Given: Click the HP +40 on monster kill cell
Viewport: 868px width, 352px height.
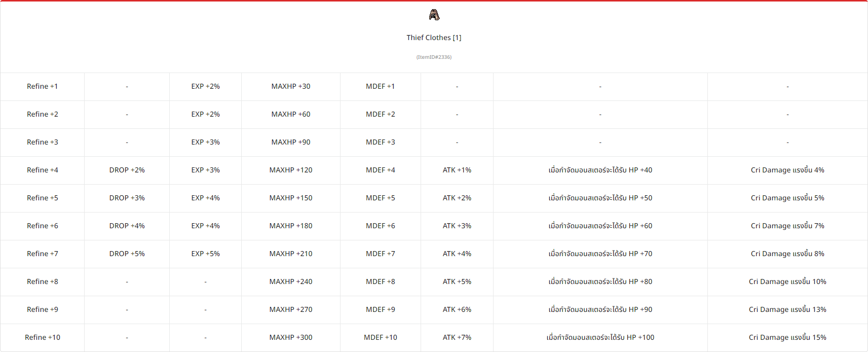Looking at the screenshot, I should point(600,170).
